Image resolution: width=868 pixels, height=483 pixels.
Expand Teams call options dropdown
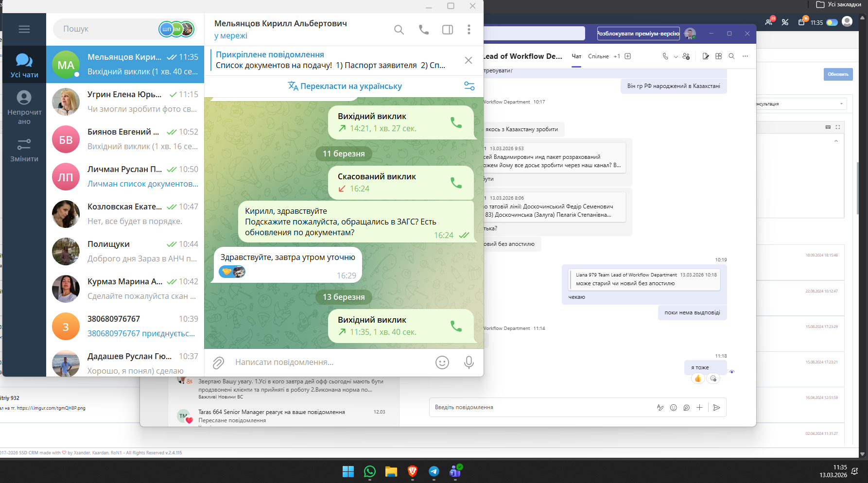click(x=676, y=57)
